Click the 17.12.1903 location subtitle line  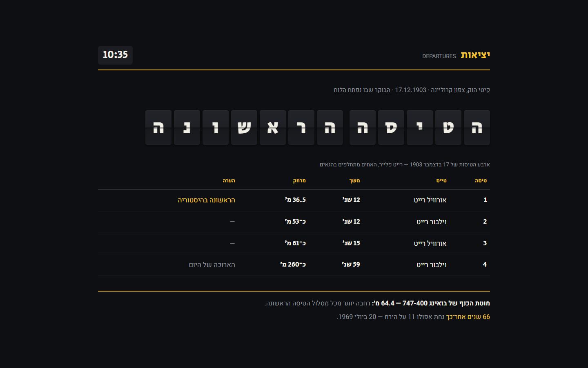click(412, 90)
